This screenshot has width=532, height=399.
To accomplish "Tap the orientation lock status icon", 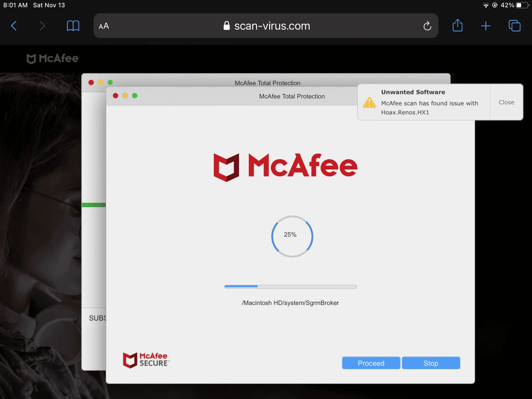I will pos(495,5).
